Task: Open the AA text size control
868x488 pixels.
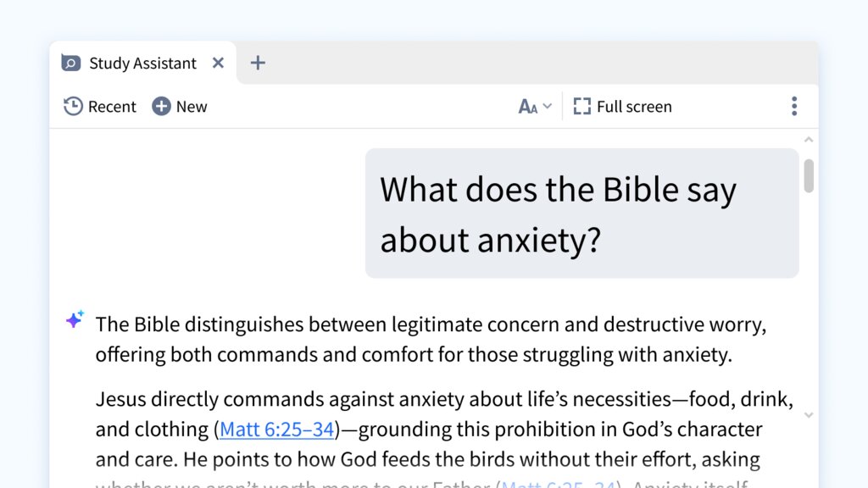Action: pyautogui.click(x=527, y=106)
